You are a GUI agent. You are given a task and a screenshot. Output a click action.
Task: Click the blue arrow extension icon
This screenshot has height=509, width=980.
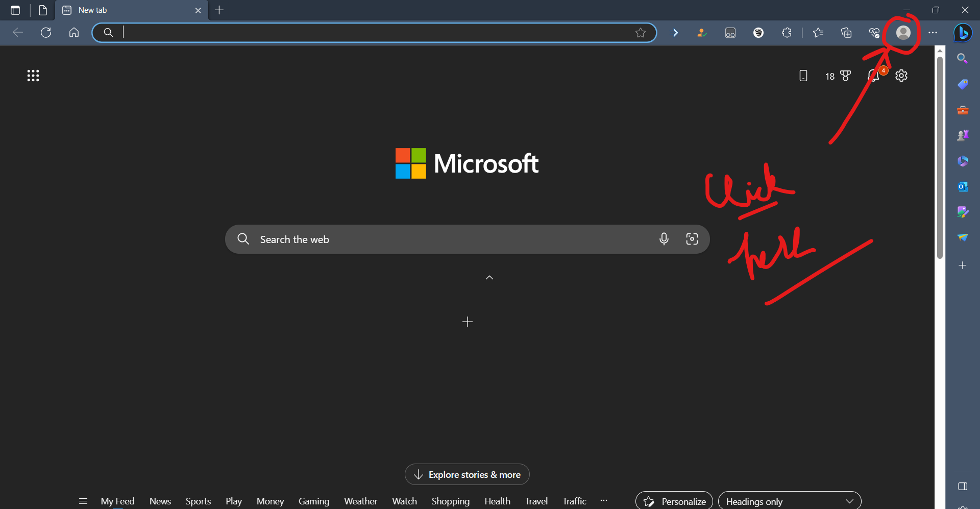coord(675,33)
